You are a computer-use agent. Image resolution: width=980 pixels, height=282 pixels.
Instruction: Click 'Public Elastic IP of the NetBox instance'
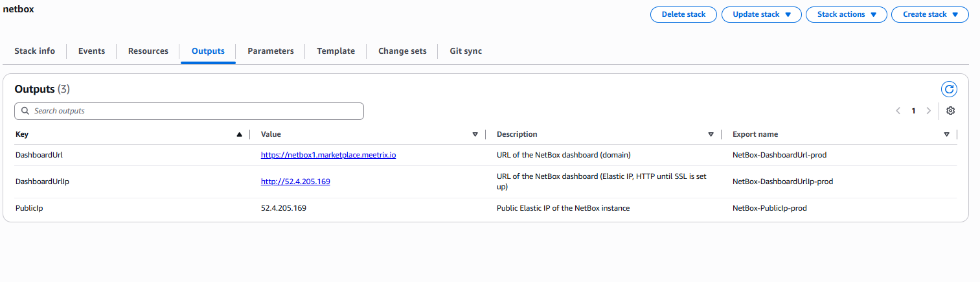click(563, 208)
